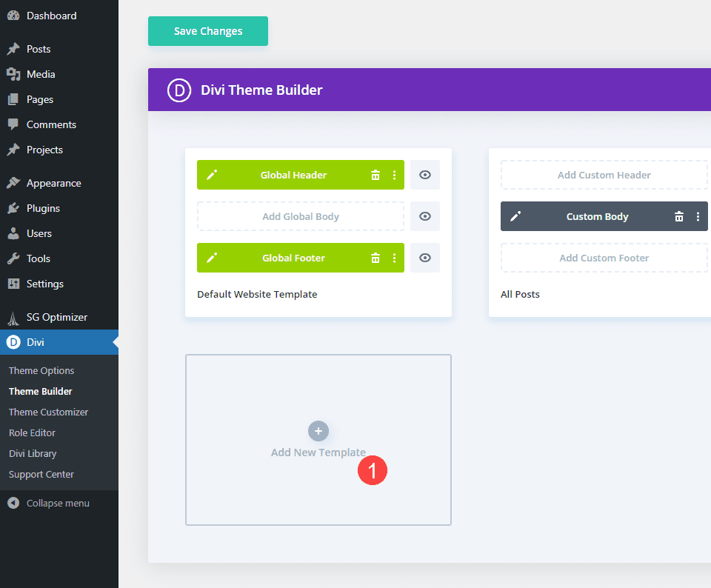This screenshot has height=588, width=711.
Task: Click the Comments bubble icon
Action: pyautogui.click(x=13, y=124)
